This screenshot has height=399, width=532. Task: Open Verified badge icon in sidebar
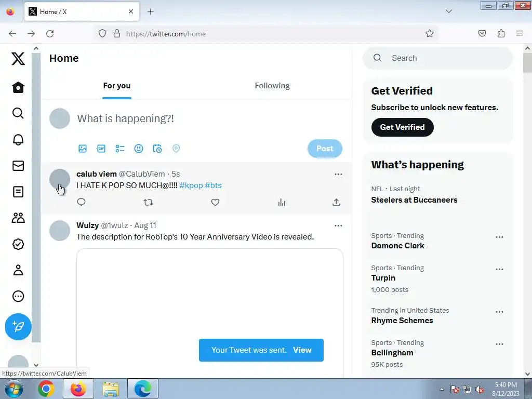click(18, 244)
